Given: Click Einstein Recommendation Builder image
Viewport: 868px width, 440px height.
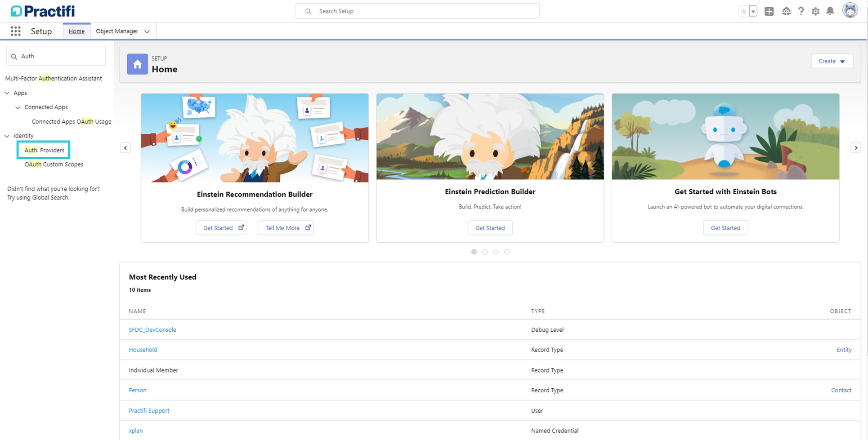Looking at the screenshot, I should (x=255, y=138).
